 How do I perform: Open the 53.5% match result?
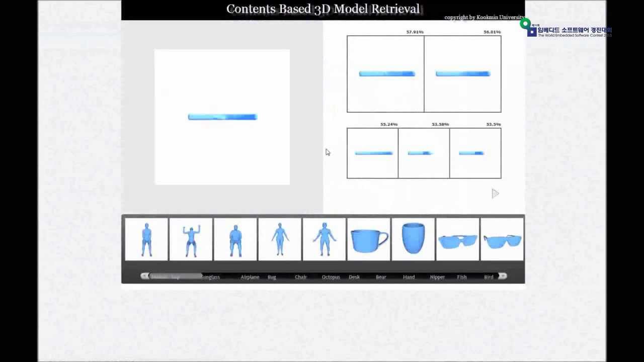coord(475,153)
